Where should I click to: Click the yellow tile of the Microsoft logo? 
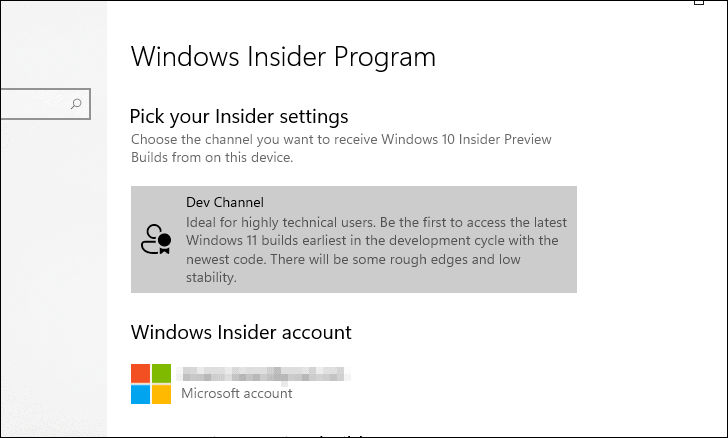pos(162,394)
